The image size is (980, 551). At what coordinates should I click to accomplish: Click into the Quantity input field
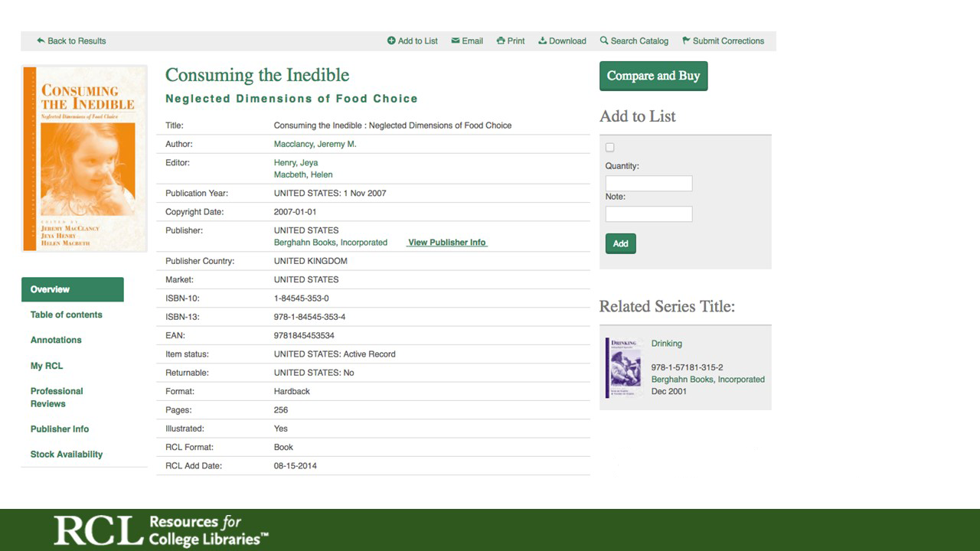tap(648, 184)
